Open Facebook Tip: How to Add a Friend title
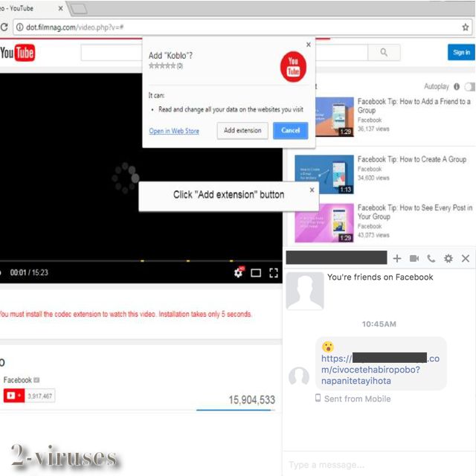The width and height of the screenshot is (476, 476). 414,106
